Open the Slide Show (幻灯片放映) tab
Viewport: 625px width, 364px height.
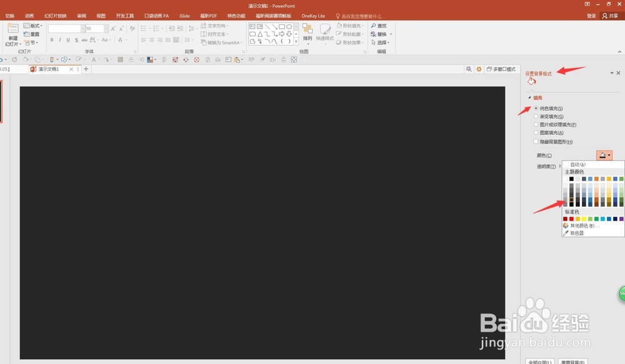coord(56,16)
